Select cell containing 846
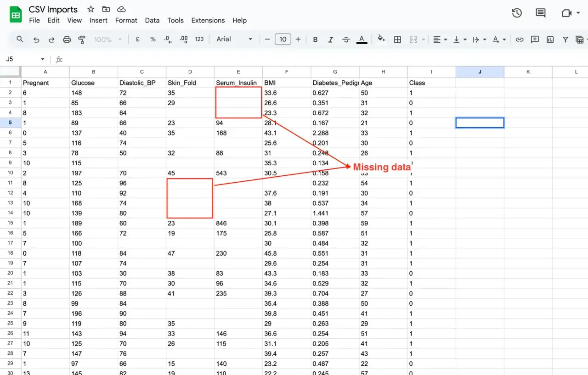Screen dimensions: 588x375 point(238,223)
